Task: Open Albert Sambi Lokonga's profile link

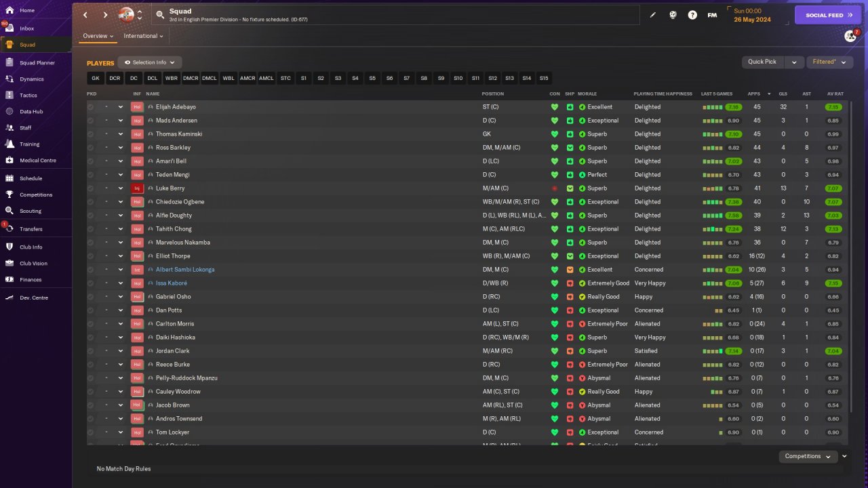Action: point(185,270)
